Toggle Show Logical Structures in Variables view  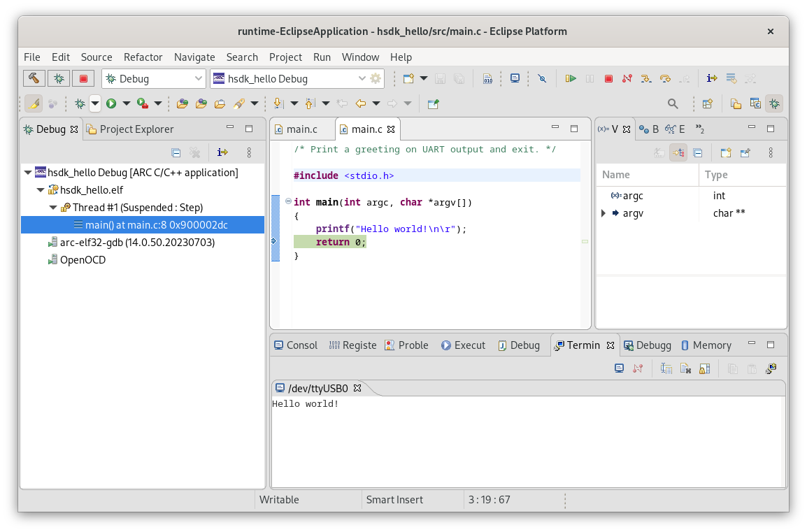click(678, 152)
